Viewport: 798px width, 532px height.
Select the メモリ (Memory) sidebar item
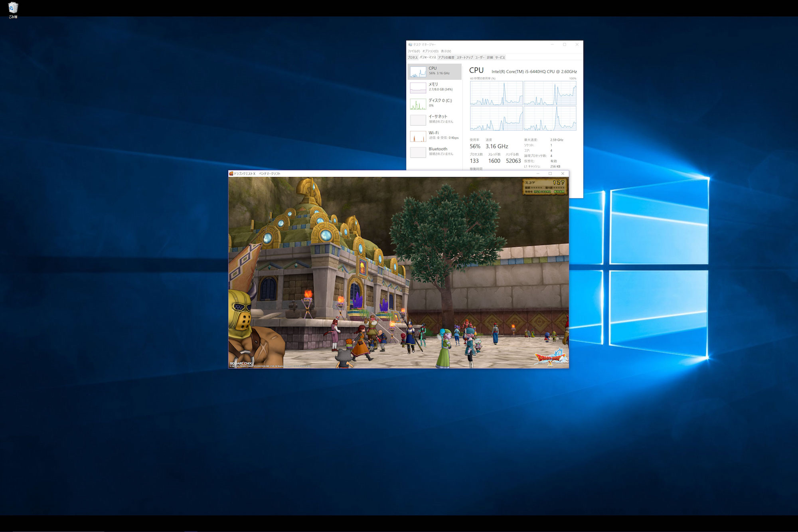[435, 87]
